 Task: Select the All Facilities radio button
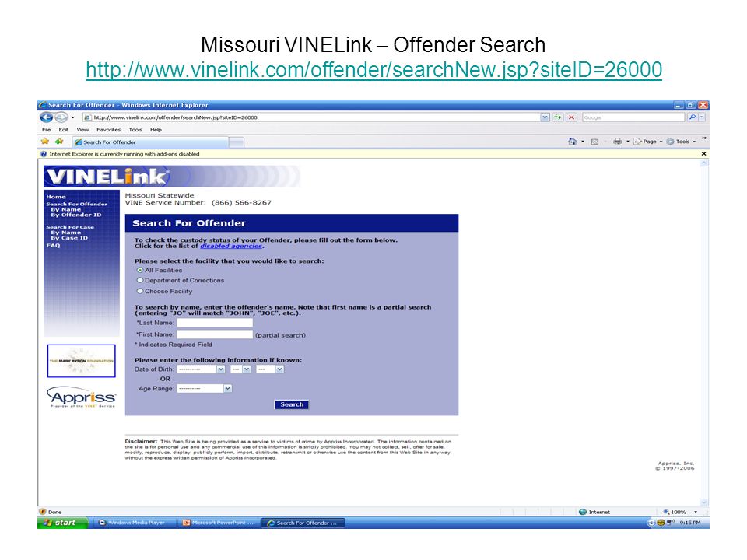(x=140, y=270)
